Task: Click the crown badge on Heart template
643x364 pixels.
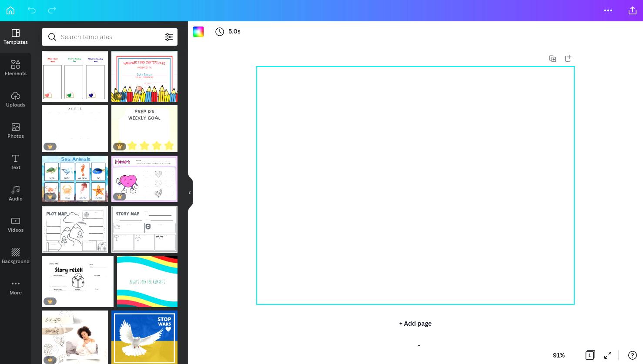Action: [120, 197]
